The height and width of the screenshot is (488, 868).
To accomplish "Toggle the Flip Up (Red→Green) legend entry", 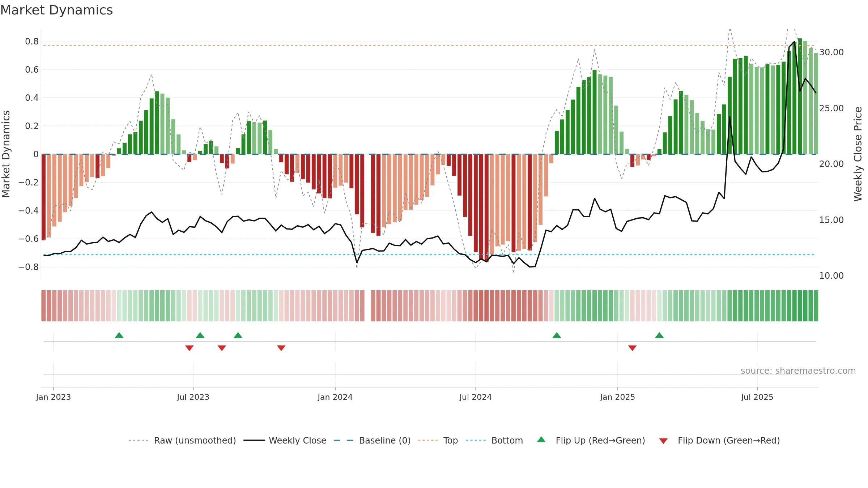I will click(x=591, y=440).
